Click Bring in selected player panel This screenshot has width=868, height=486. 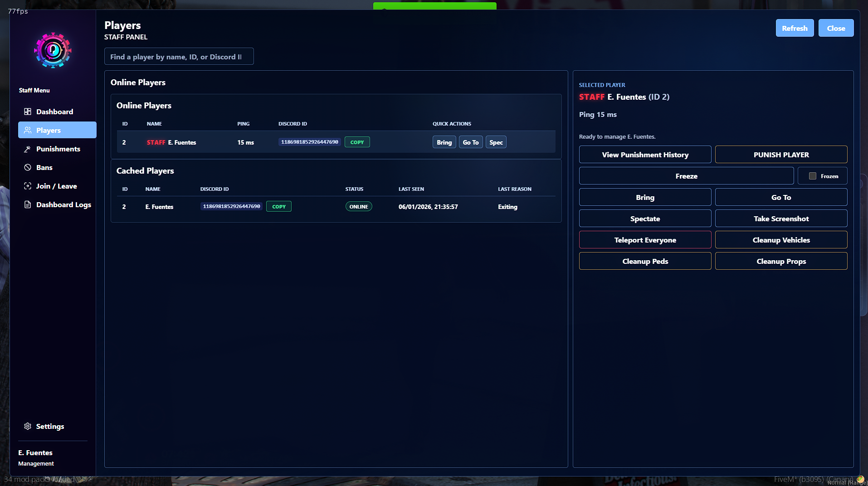[645, 197]
